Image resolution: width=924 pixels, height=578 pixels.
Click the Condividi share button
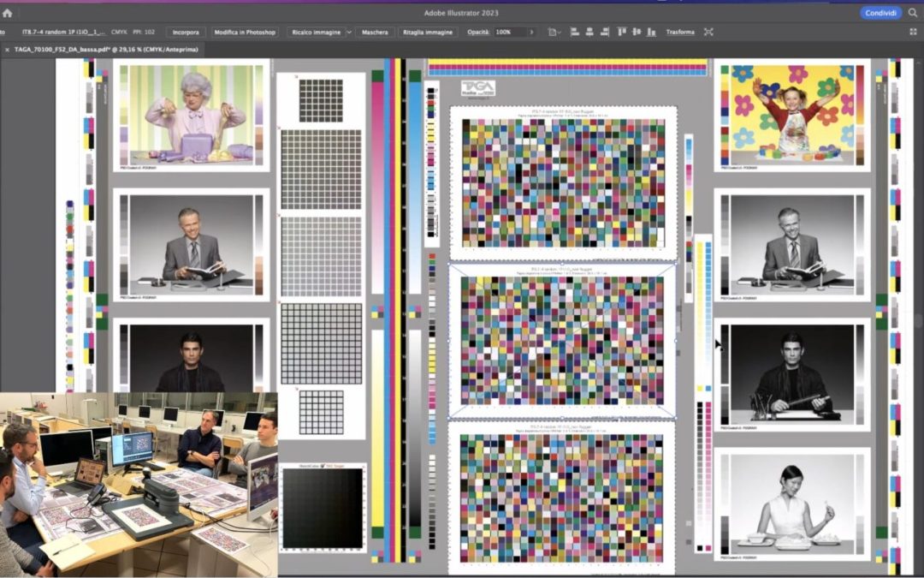coord(880,13)
